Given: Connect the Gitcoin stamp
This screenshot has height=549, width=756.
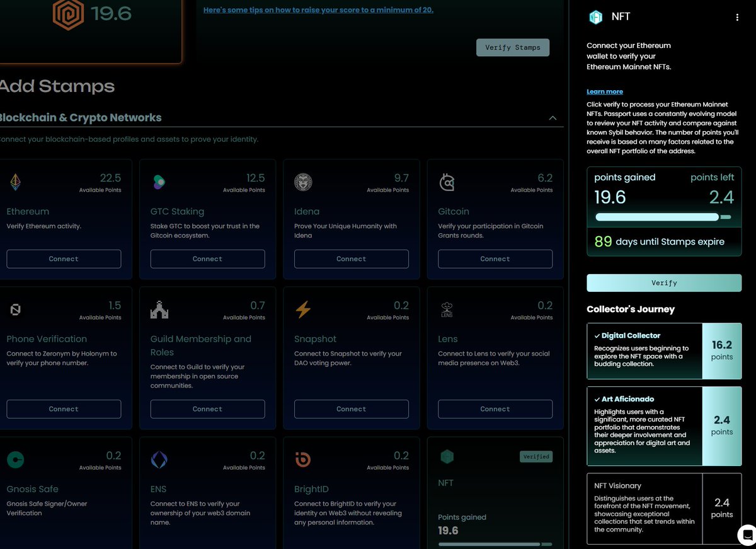Looking at the screenshot, I should (495, 259).
